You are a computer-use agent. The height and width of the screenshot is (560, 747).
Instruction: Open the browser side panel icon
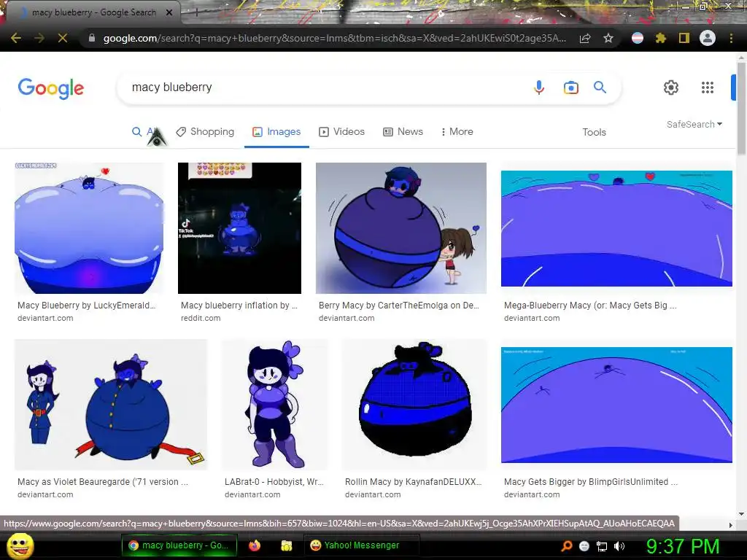tap(684, 38)
